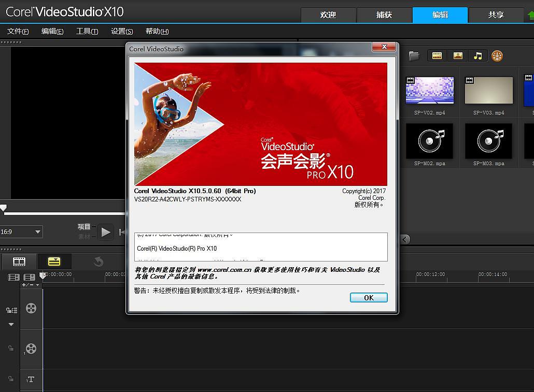Click the import media folder icon

[x=414, y=56]
